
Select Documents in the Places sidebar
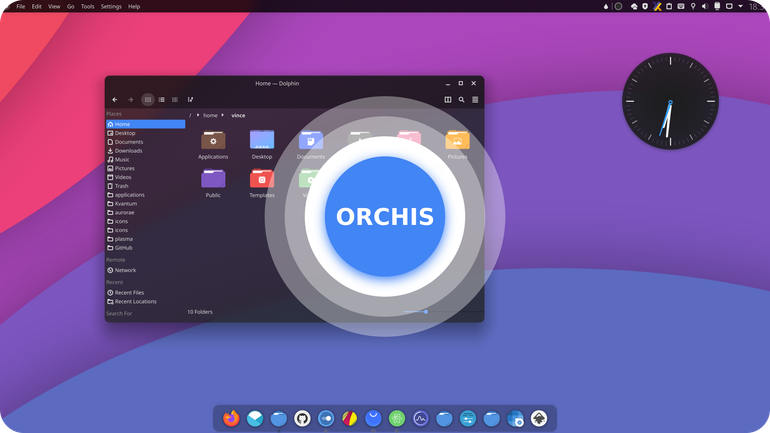click(x=145, y=142)
